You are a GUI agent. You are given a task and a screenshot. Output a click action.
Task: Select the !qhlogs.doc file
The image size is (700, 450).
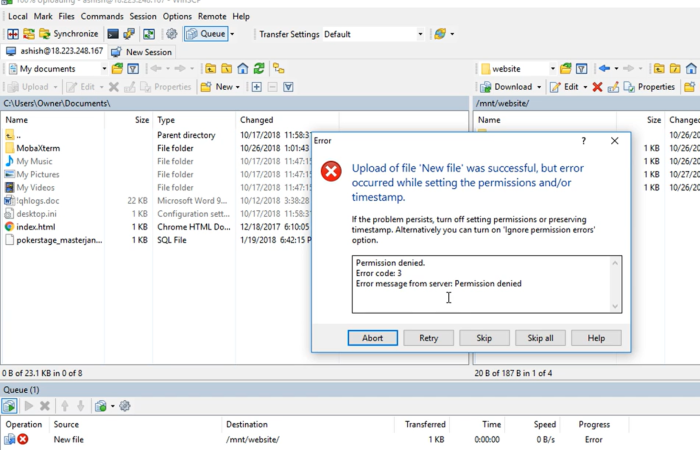[38, 200]
